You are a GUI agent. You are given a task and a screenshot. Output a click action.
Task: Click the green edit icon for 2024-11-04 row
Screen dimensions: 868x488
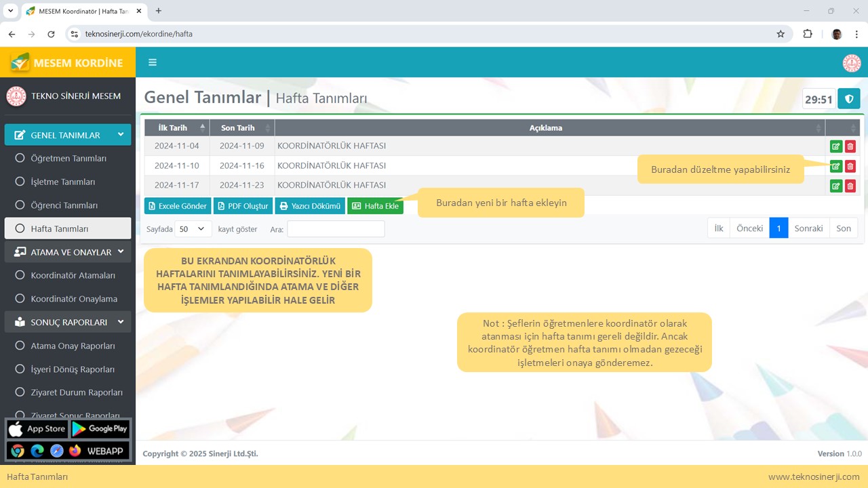coord(836,146)
